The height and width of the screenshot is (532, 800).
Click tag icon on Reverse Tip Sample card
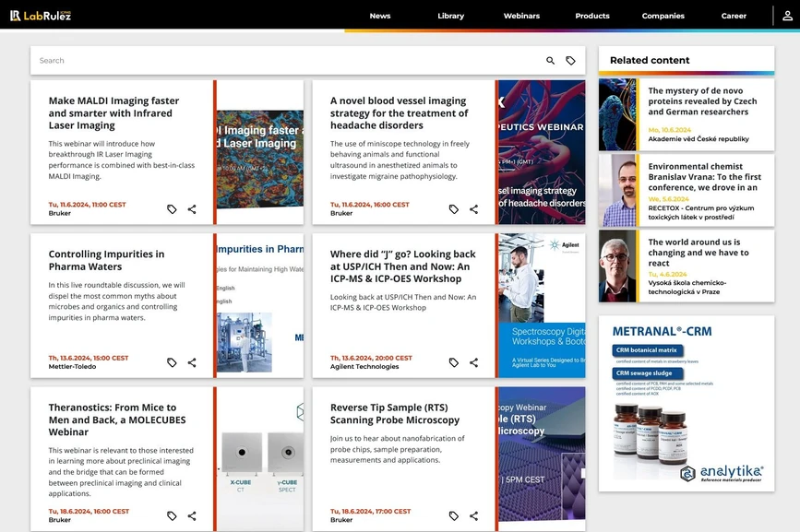tap(454, 515)
